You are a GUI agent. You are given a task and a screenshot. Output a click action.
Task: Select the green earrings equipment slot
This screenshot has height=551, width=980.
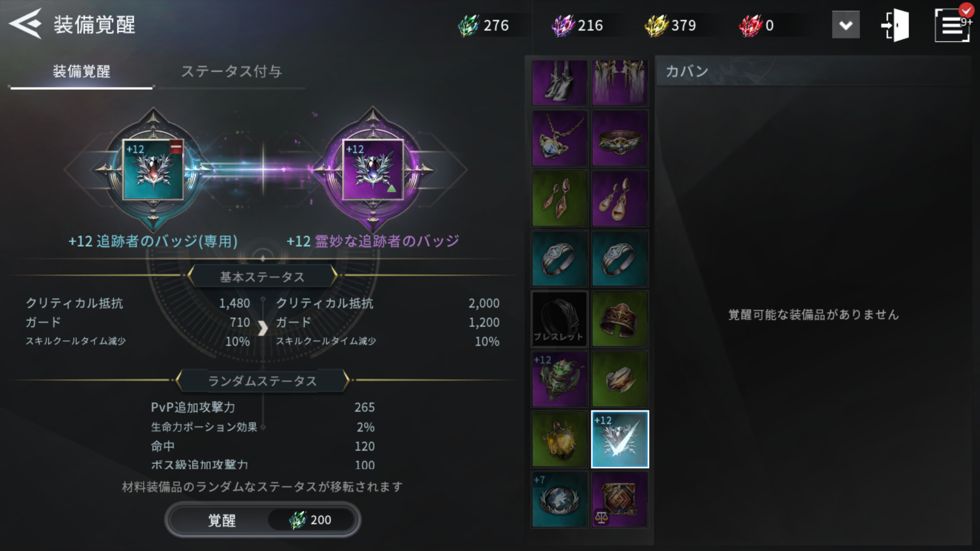559,199
